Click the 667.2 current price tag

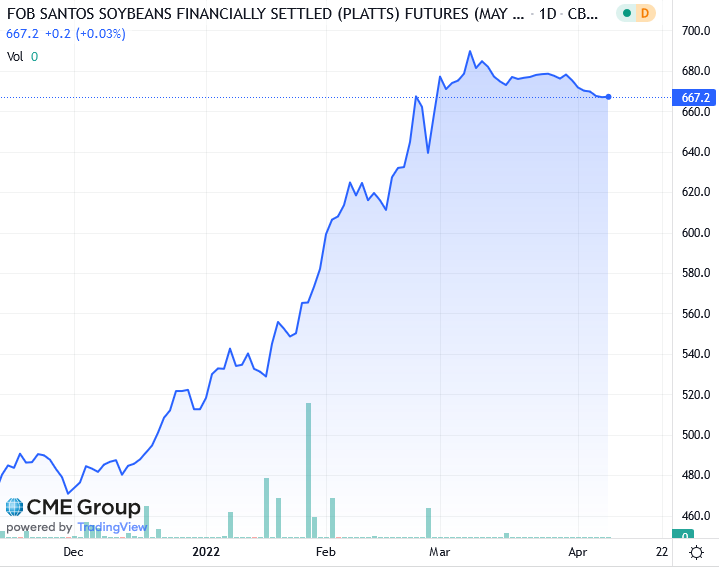(x=695, y=98)
